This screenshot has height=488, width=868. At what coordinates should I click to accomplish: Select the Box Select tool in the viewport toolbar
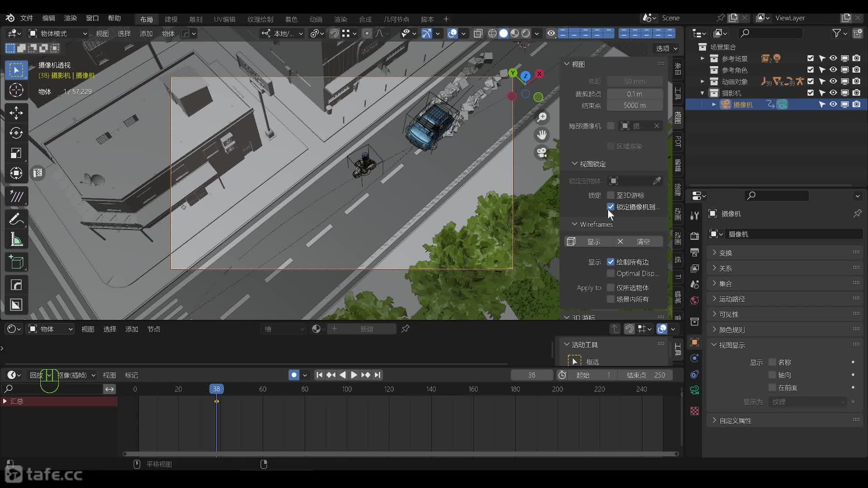(x=16, y=70)
